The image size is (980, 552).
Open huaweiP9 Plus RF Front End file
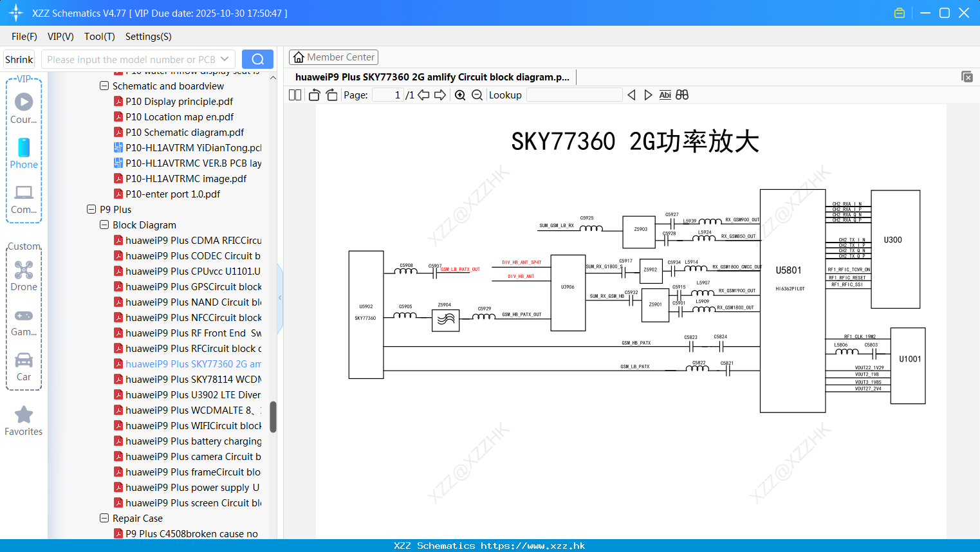click(x=187, y=333)
